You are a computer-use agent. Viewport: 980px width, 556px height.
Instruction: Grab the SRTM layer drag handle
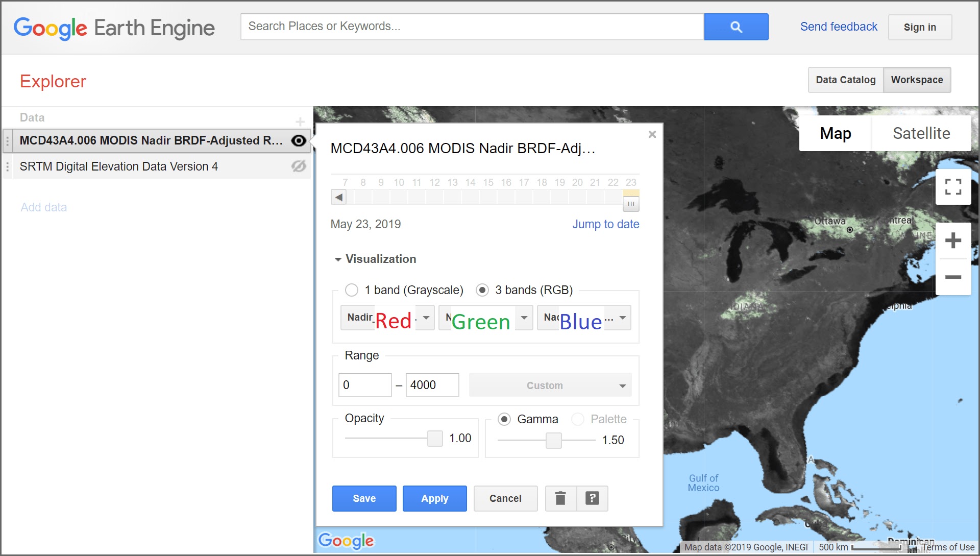coord(7,166)
